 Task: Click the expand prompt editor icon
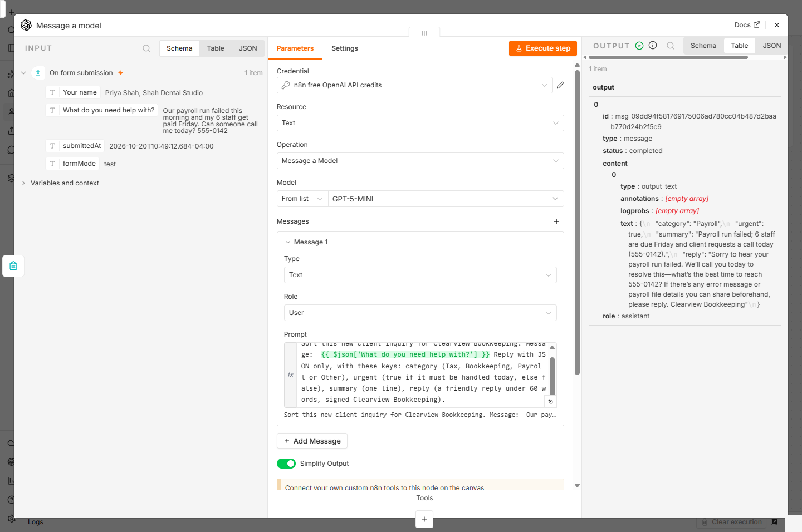tap(550, 401)
